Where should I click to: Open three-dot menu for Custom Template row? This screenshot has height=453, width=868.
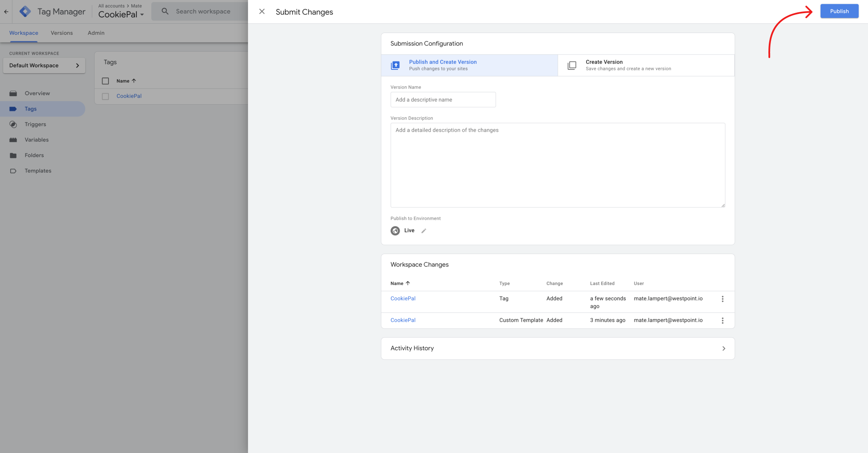(722, 320)
